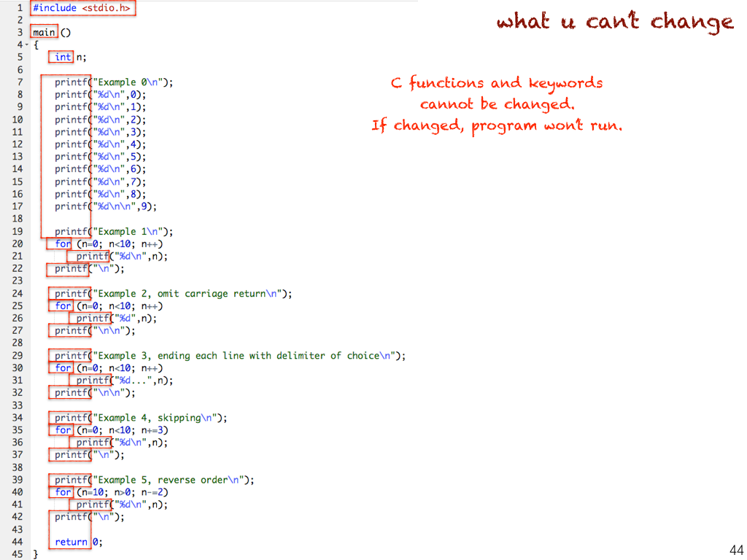Collapse the fold arrow beside line 4
Viewport: 747px width, 560px height.
click(28, 45)
